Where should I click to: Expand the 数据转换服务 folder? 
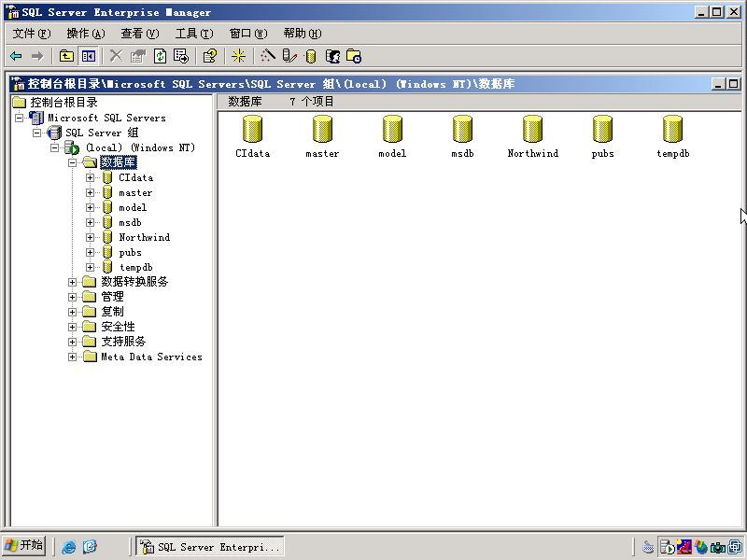(x=73, y=283)
